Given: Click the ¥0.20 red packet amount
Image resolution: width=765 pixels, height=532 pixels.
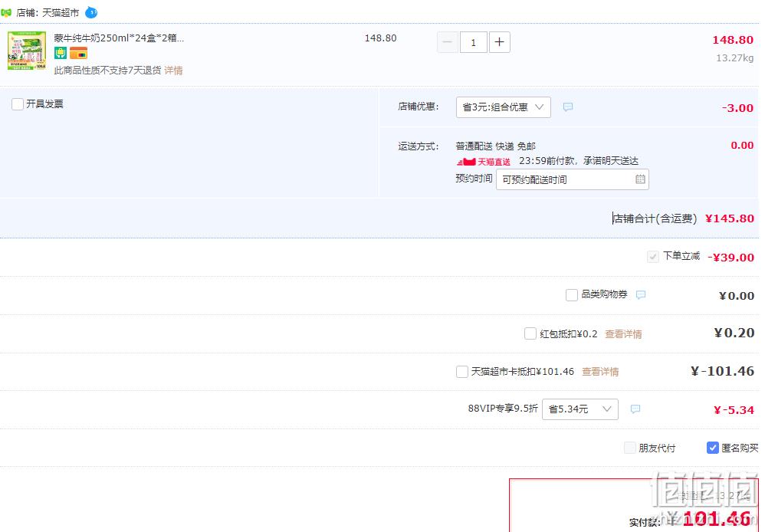Looking at the screenshot, I should click(x=734, y=333).
